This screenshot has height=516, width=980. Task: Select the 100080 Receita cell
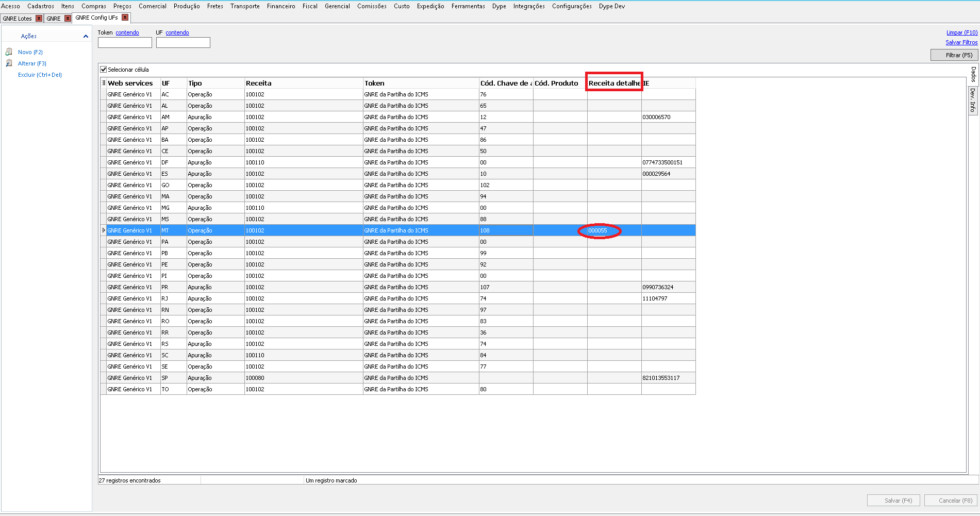(x=304, y=378)
